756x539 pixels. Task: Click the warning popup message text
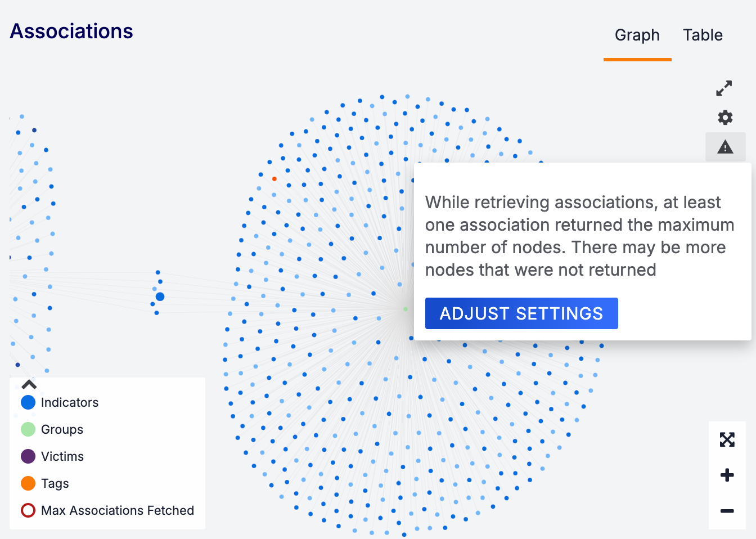(580, 236)
